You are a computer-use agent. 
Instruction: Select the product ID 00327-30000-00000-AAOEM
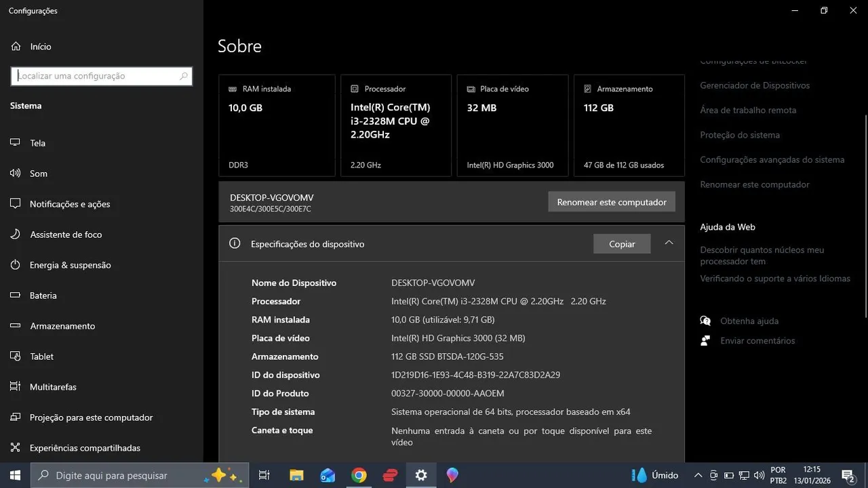(448, 393)
